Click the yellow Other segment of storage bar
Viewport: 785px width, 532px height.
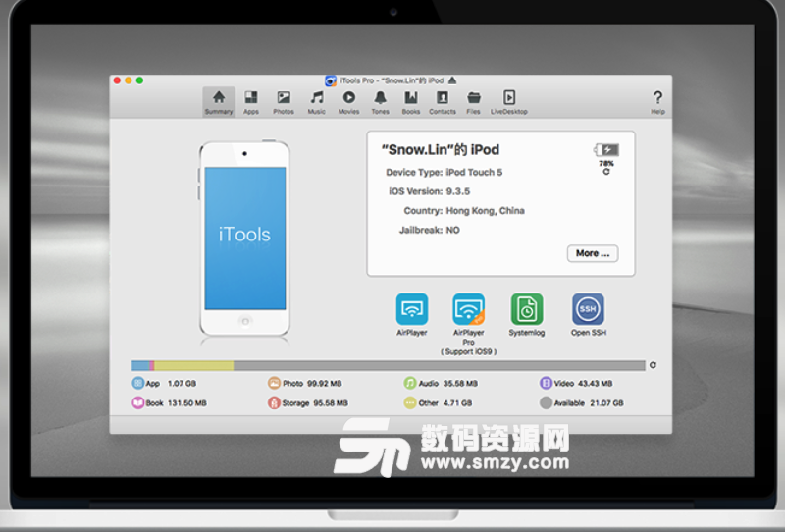point(193,366)
